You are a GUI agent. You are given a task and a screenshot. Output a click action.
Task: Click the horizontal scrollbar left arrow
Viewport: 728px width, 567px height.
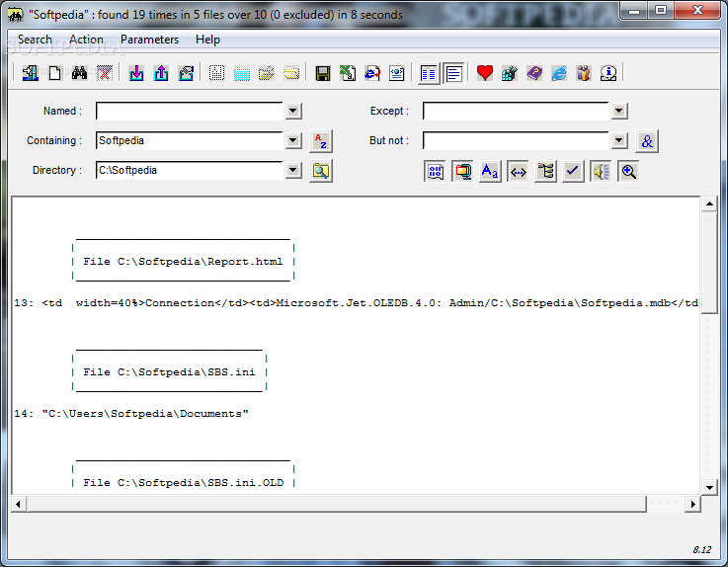pyautogui.click(x=18, y=504)
